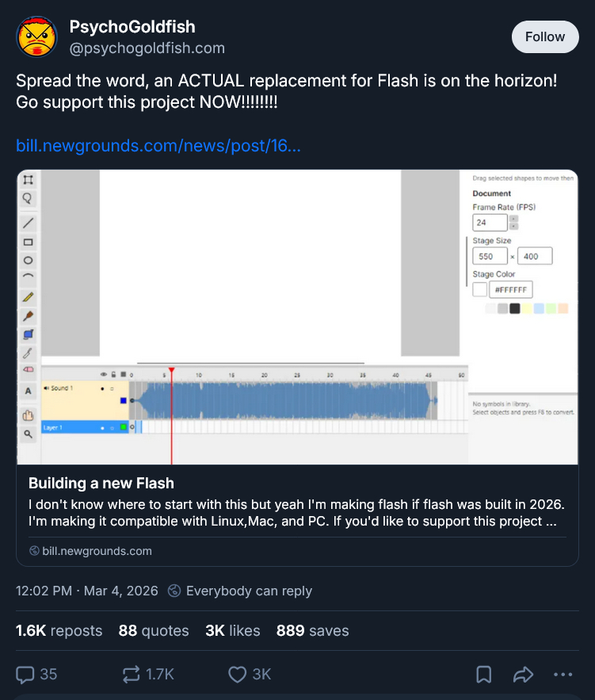Screen dimensions: 595x700
Task: View the 3K likes list
Action: 232,631
